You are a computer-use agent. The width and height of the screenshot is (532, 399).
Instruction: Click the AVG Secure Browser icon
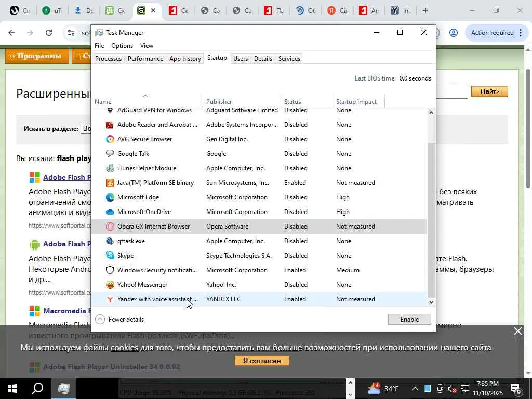110,139
